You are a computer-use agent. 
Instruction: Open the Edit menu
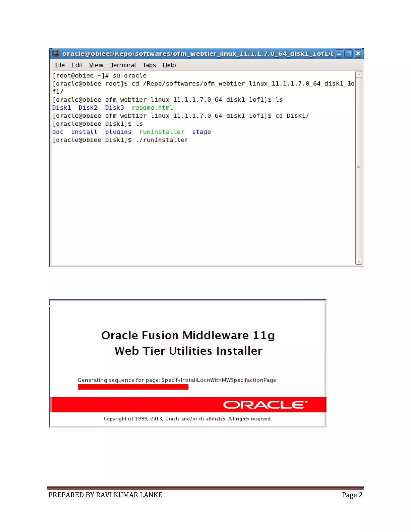(x=77, y=65)
